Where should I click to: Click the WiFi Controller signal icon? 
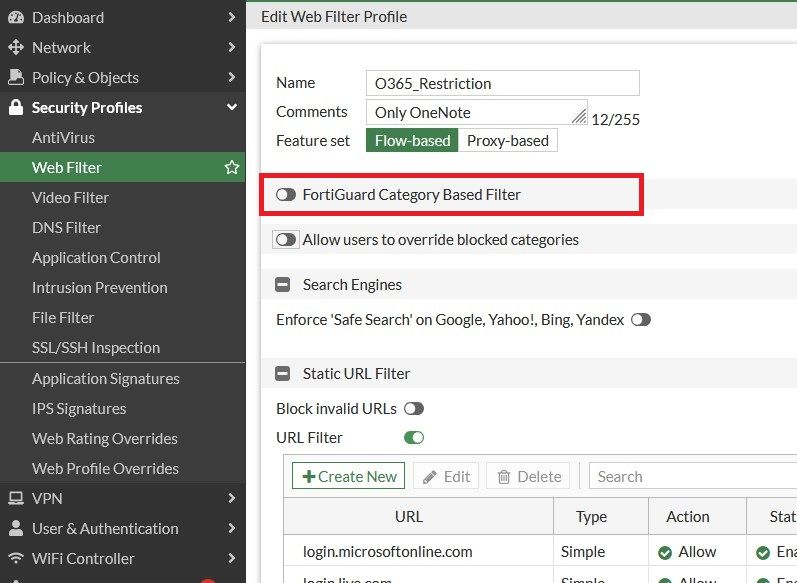(x=16, y=558)
